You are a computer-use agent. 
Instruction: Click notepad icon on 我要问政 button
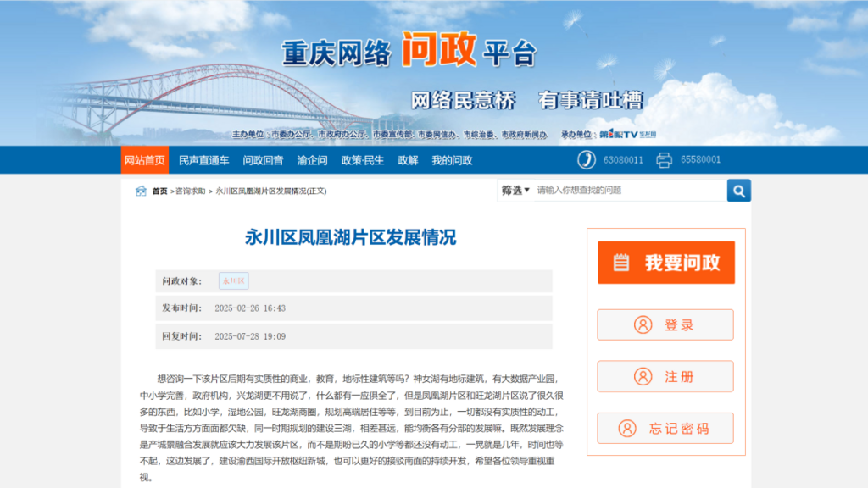[621, 263]
